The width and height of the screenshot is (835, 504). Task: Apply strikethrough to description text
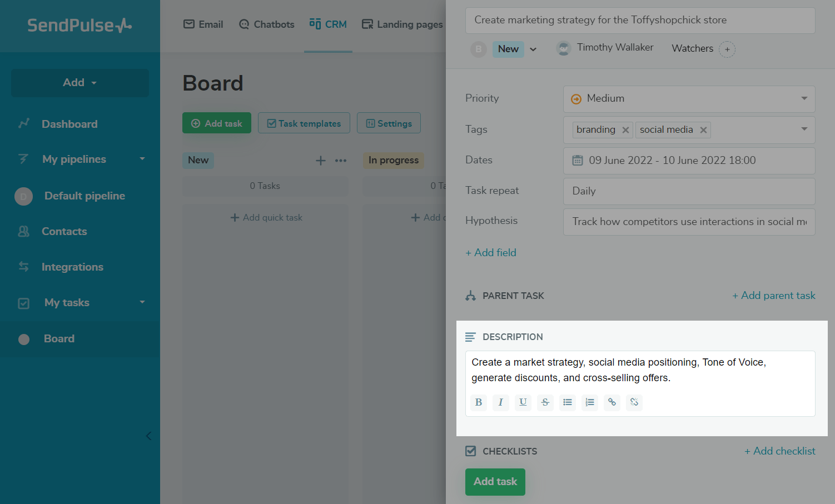[545, 402]
